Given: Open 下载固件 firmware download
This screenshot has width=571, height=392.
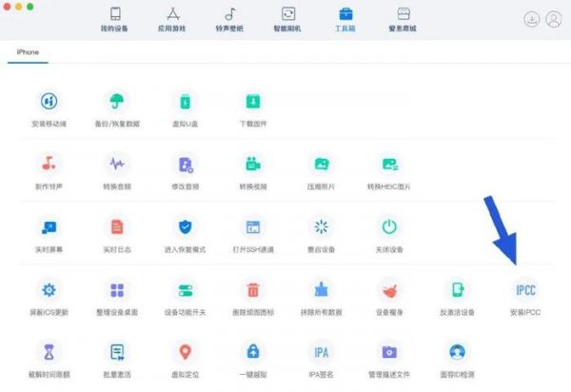Looking at the screenshot, I should 253,102.
